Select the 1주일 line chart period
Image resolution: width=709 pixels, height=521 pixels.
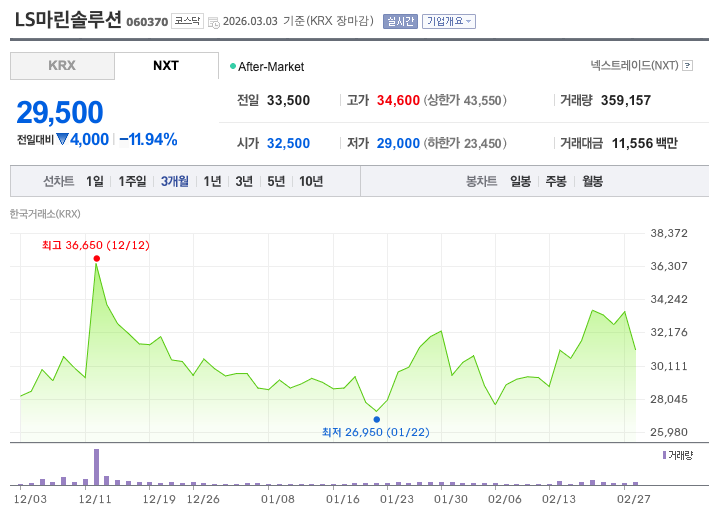click(x=132, y=181)
